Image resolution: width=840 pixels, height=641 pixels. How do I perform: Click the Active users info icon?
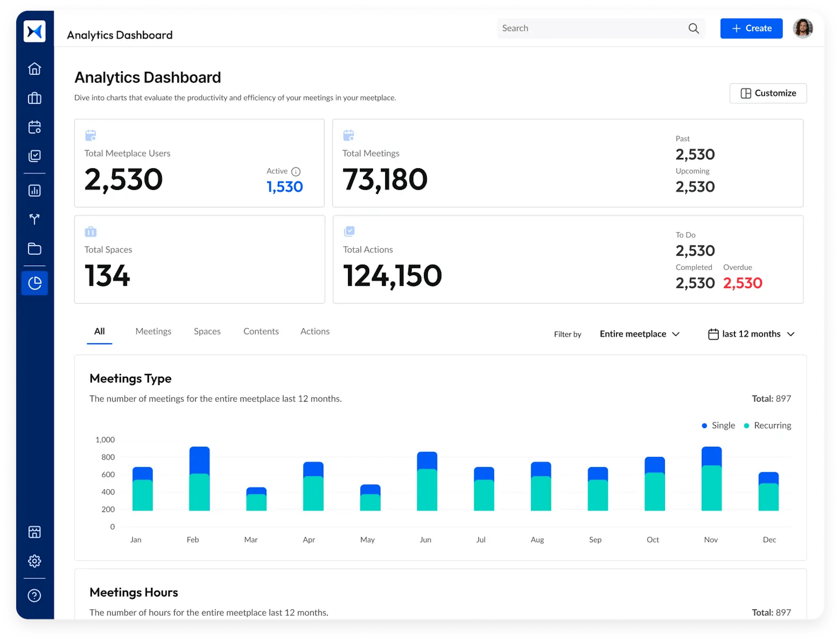(296, 171)
